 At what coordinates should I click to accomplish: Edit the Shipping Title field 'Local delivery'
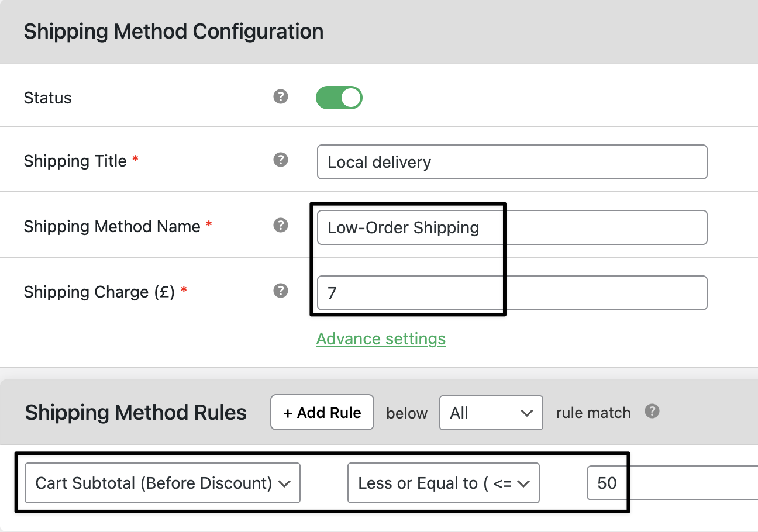512,162
